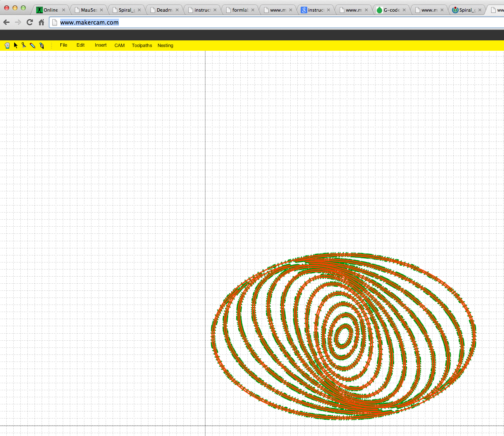Open the Nesting menu
The image size is (504, 436).
165,45
